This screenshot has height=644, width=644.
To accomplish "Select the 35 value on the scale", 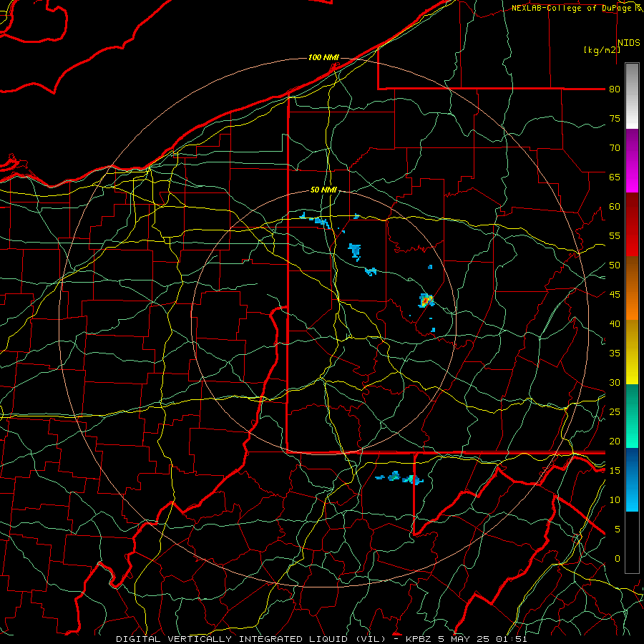I will click(615, 353).
